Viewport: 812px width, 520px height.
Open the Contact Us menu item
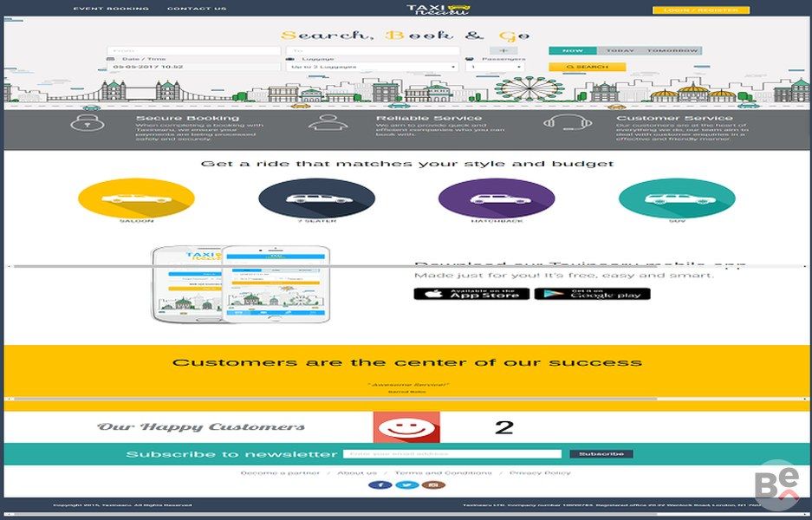(197, 10)
